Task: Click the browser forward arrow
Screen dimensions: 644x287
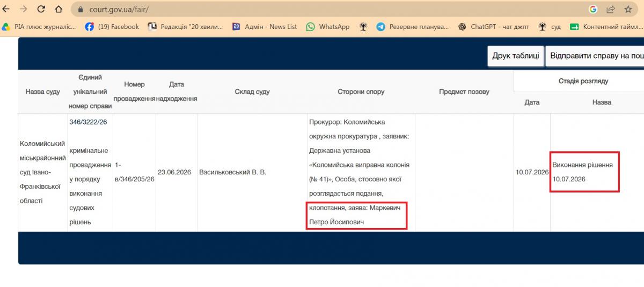Action: pos(23,9)
